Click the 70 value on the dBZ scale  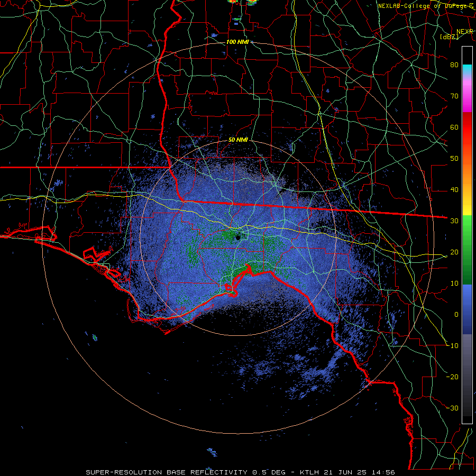(x=454, y=96)
